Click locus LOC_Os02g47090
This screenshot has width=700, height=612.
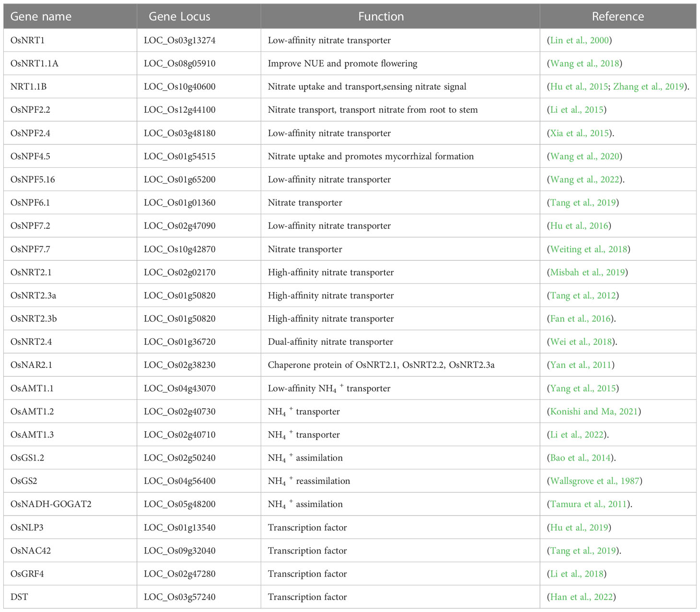180,226
